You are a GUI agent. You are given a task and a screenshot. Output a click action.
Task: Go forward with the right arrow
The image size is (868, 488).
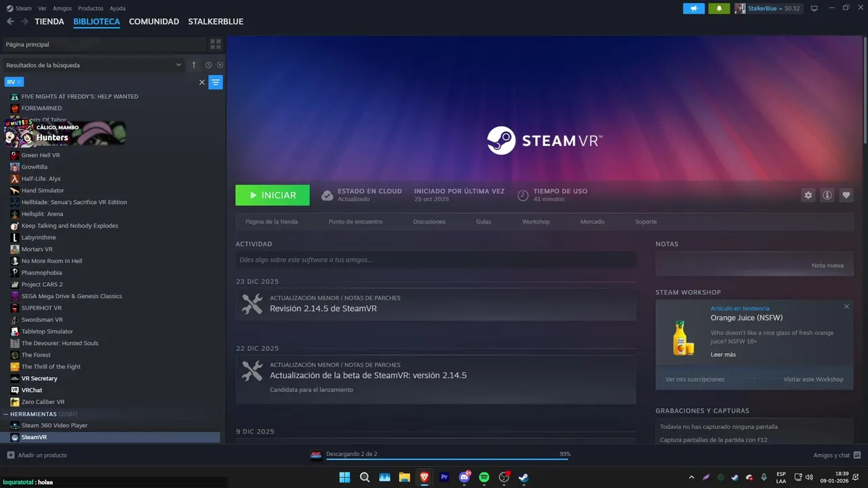click(x=24, y=22)
